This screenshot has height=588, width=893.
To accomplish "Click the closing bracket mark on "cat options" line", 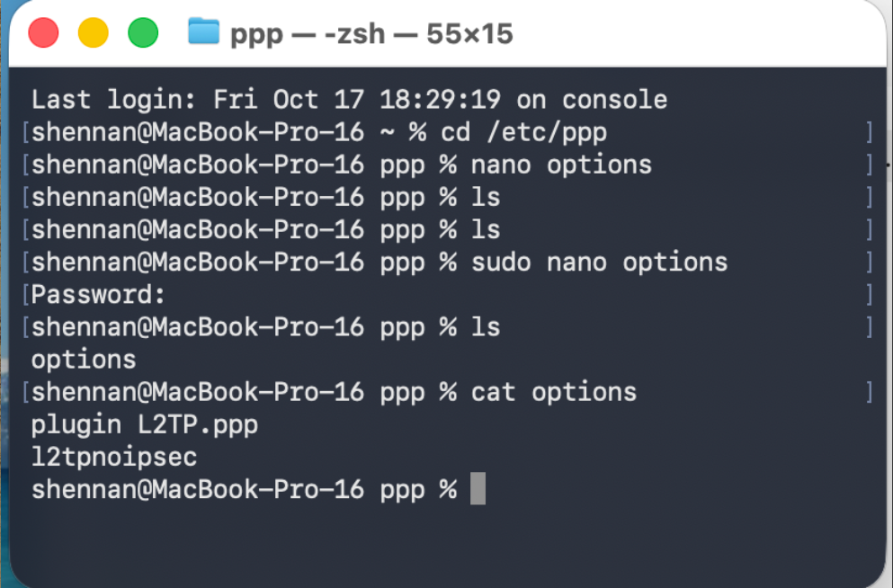I will point(870,392).
